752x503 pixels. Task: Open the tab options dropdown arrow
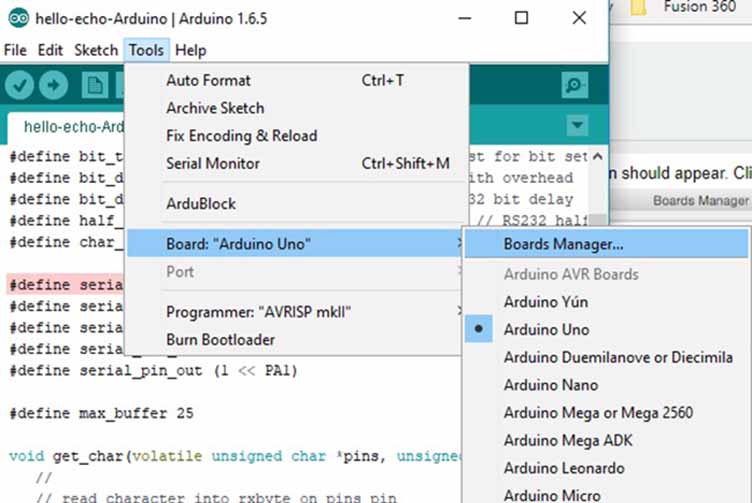point(577,126)
